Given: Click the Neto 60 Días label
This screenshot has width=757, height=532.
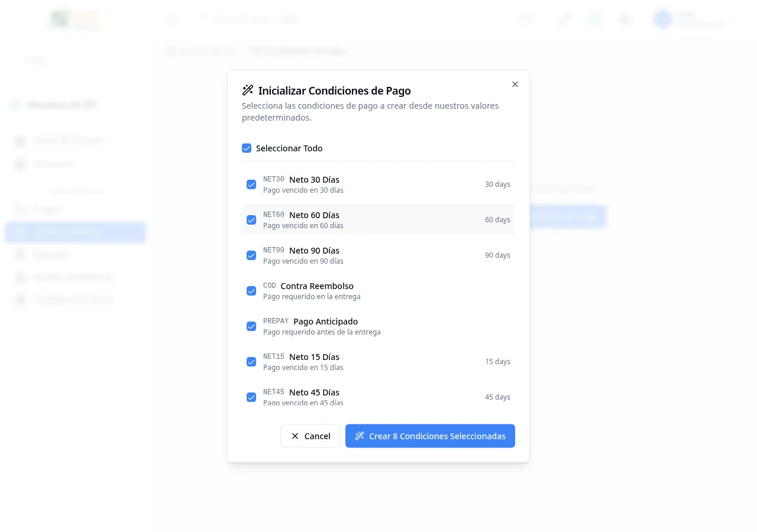Looking at the screenshot, I should [314, 215].
